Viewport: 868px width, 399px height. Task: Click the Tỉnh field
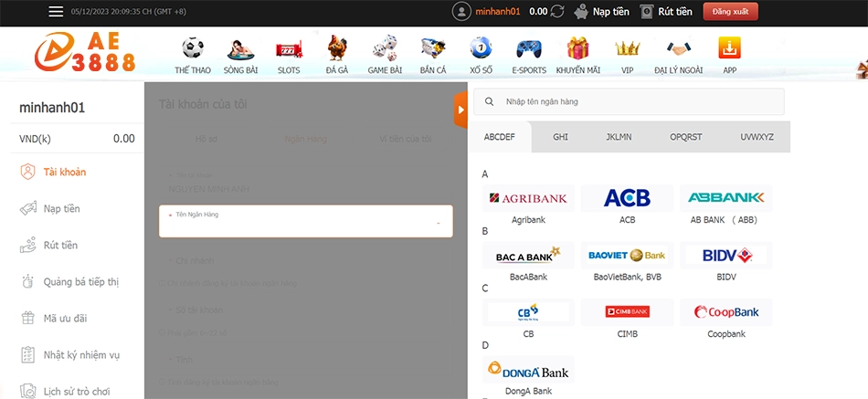[x=305, y=360]
